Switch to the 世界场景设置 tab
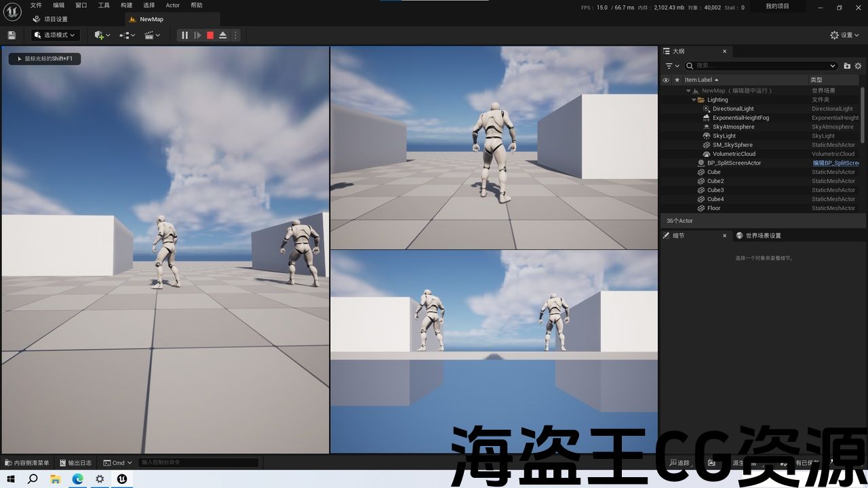The height and width of the screenshot is (488, 868). coord(763,236)
